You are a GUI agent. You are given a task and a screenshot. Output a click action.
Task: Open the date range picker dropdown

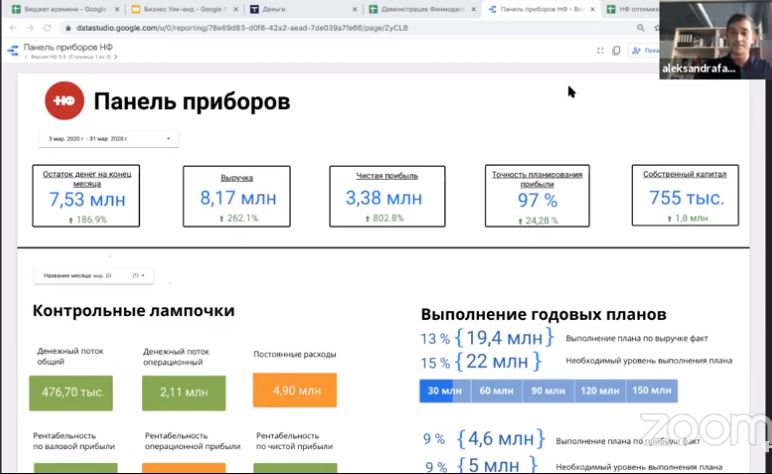(109, 139)
